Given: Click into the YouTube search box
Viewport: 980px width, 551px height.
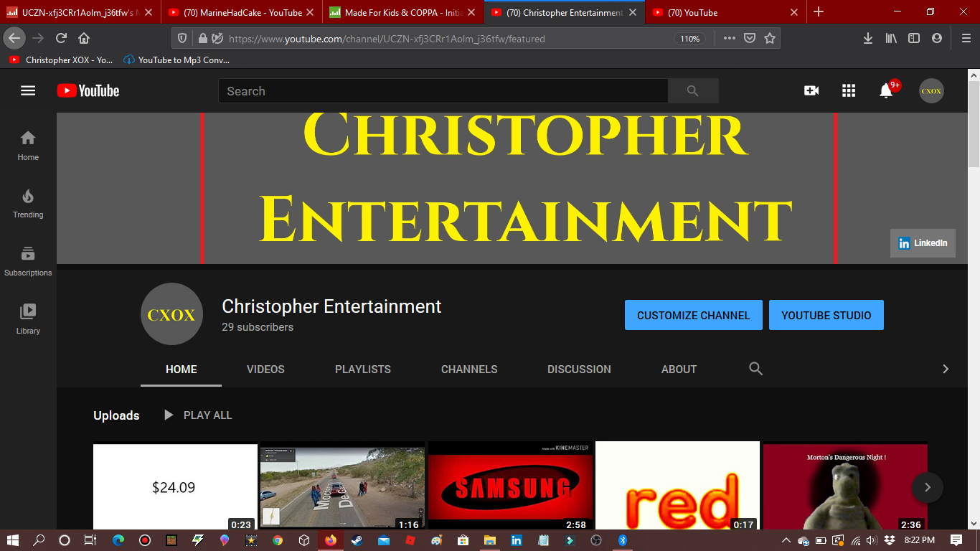Looking at the screenshot, I should (x=443, y=91).
